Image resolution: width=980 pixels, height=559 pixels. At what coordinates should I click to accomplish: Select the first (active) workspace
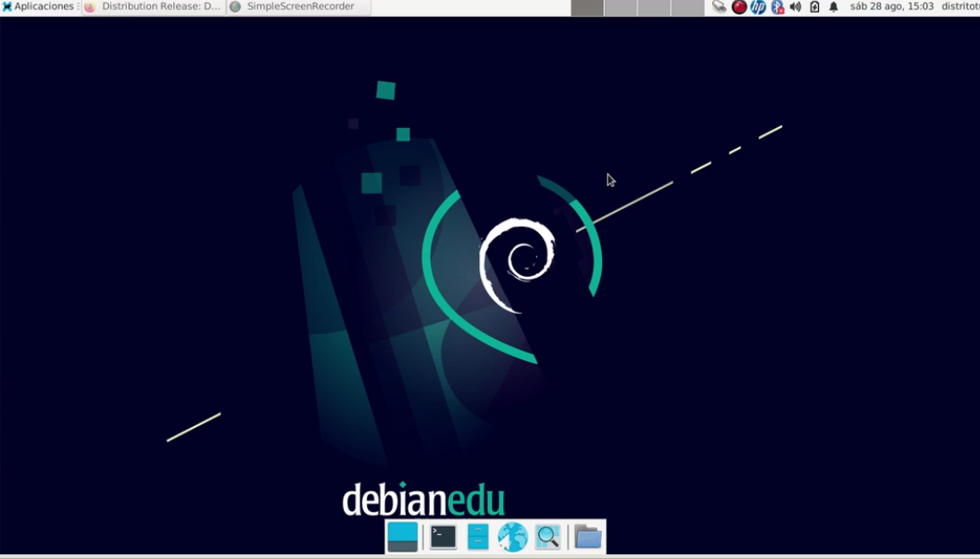click(587, 7)
